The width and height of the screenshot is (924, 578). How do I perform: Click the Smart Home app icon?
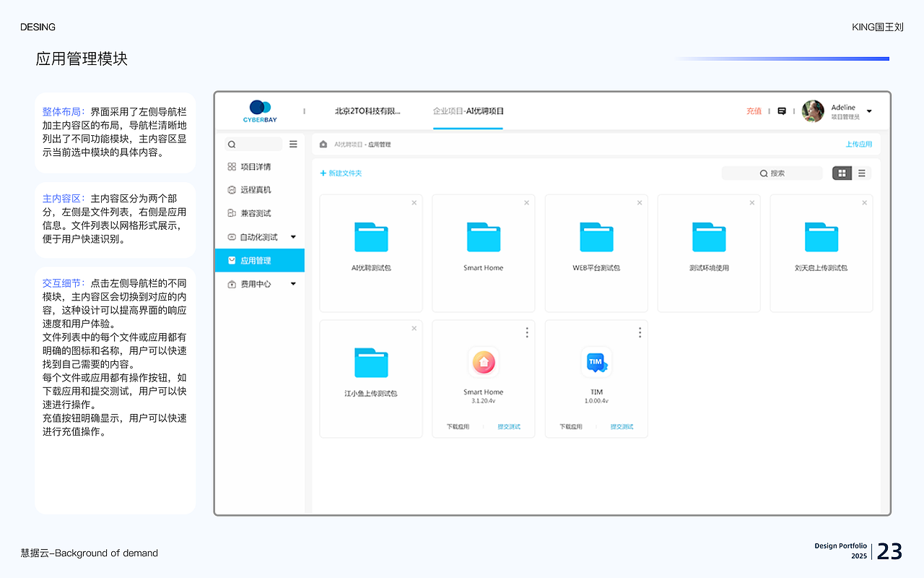tap(484, 363)
